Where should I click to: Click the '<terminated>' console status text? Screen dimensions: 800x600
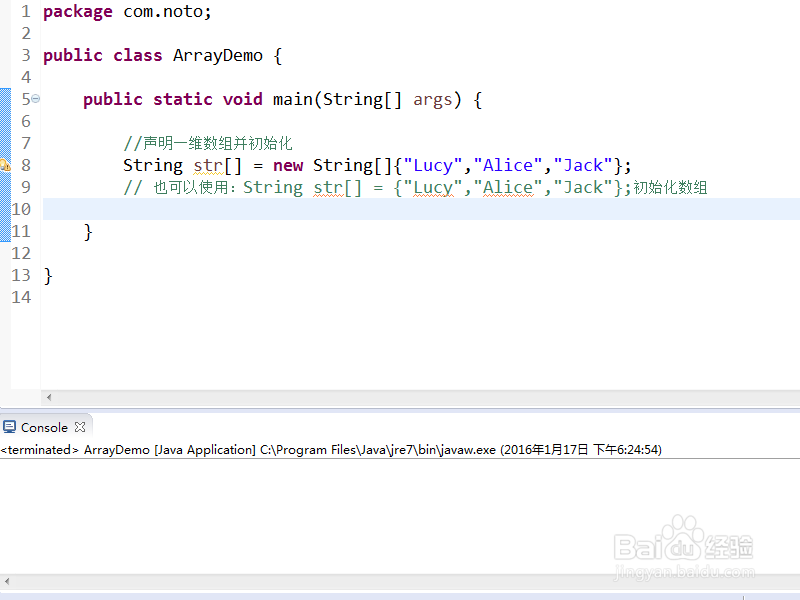click(x=40, y=449)
